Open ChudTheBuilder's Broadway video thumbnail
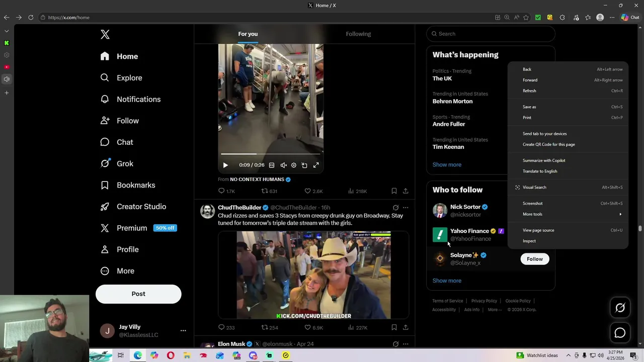 click(313, 275)
